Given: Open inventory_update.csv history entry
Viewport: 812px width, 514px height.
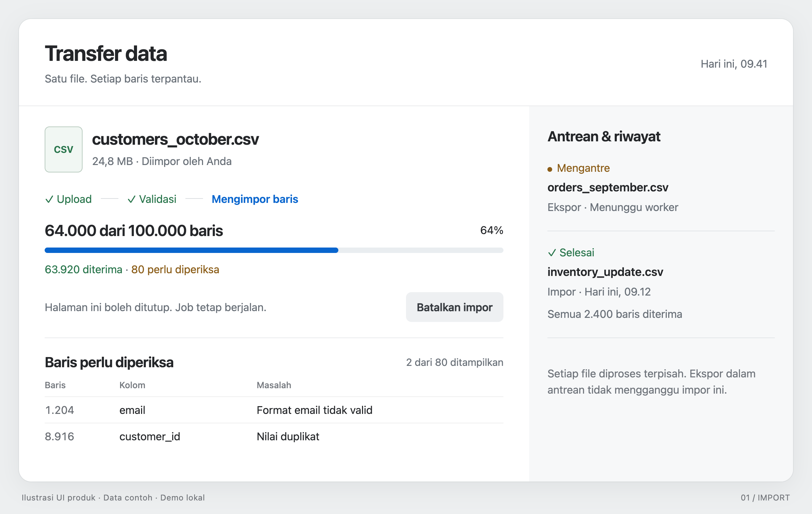Looking at the screenshot, I should tap(605, 272).
